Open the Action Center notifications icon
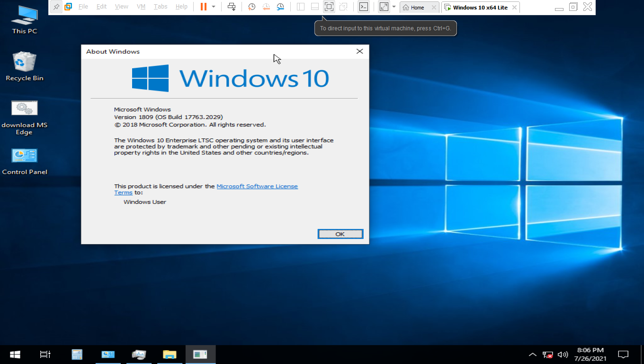This screenshot has width=644, height=364. tap(623, 355)
